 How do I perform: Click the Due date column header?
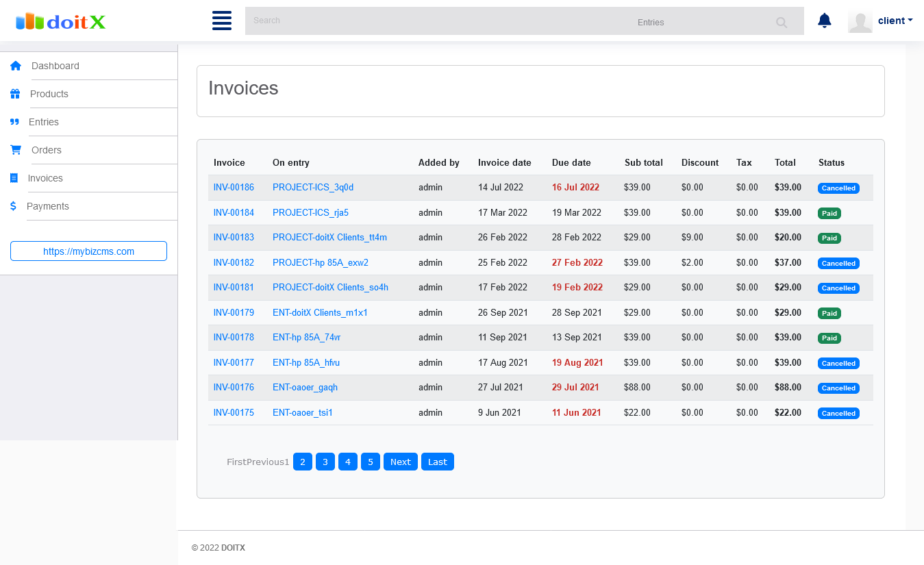click(x=571, y=162)
